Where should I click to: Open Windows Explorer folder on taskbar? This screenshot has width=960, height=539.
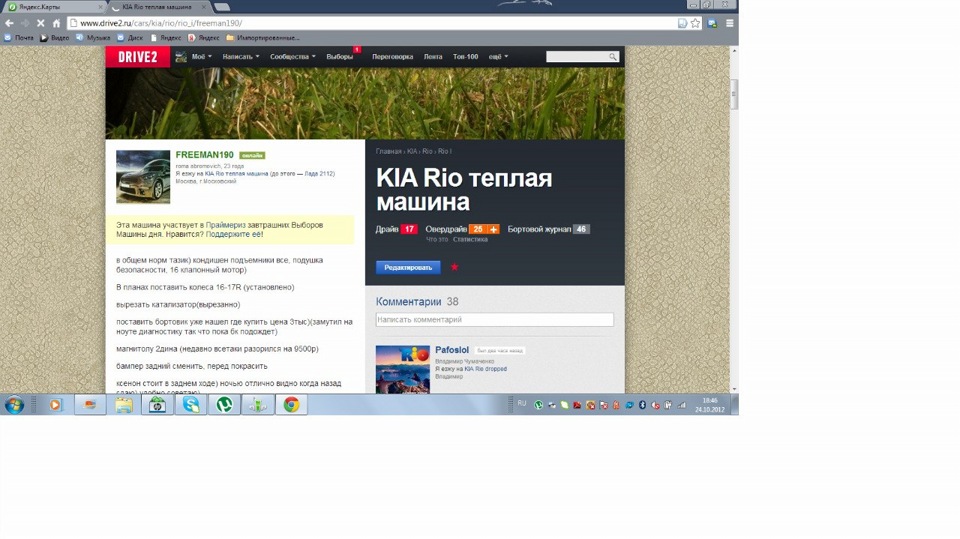pos(124,405)
